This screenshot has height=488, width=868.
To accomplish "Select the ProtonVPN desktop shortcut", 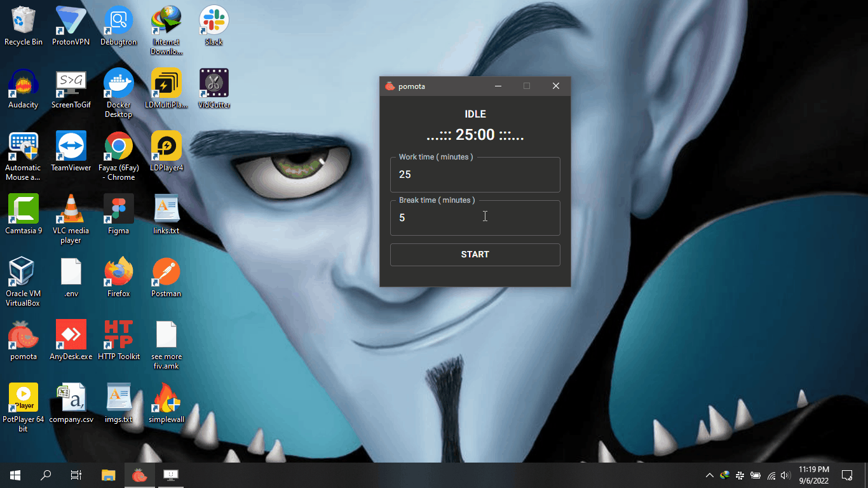I will point(71,27).
